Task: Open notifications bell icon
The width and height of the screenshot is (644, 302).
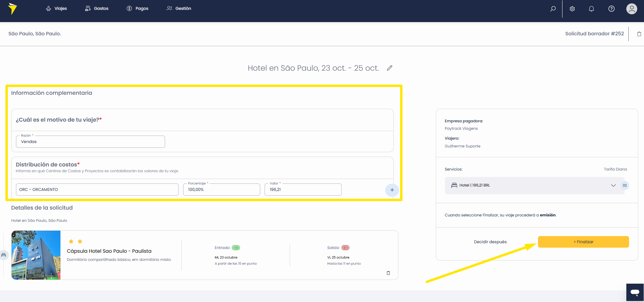Action: [591, 9]
